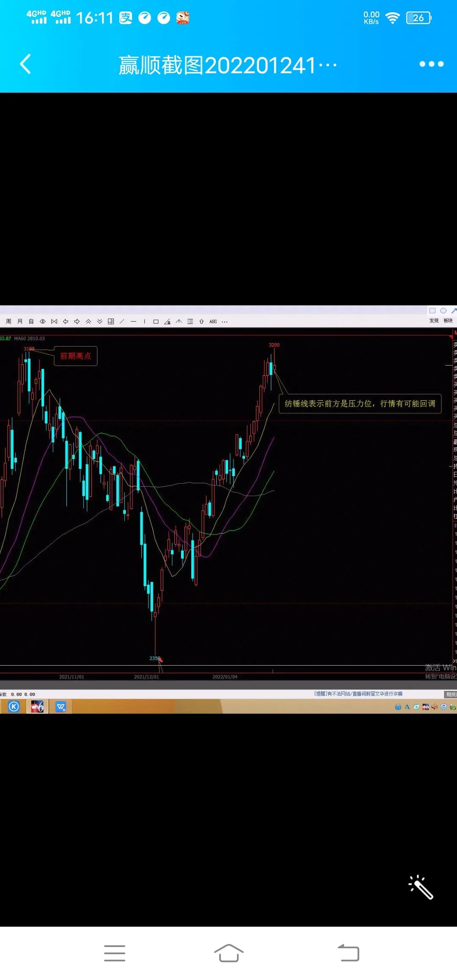Click the volume speaker tray icon
Viewport: 457px width, 980px height.
point(435,707)
